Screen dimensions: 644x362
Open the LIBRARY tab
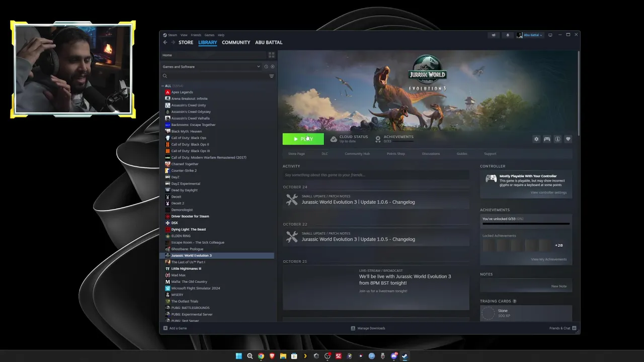207,42
